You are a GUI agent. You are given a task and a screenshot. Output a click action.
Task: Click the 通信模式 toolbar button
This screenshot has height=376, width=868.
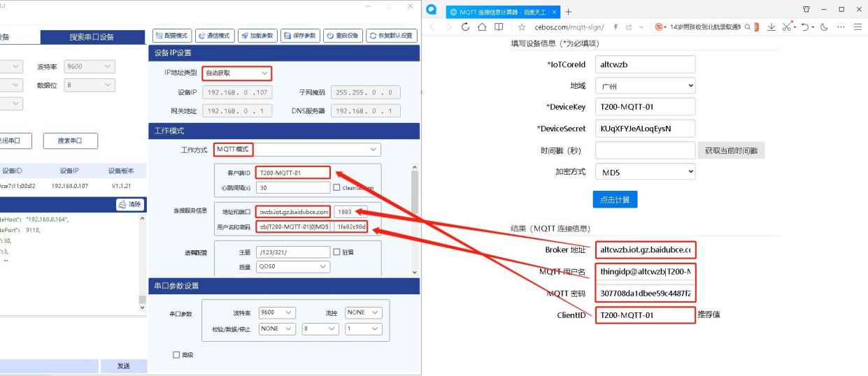[214, 36]
